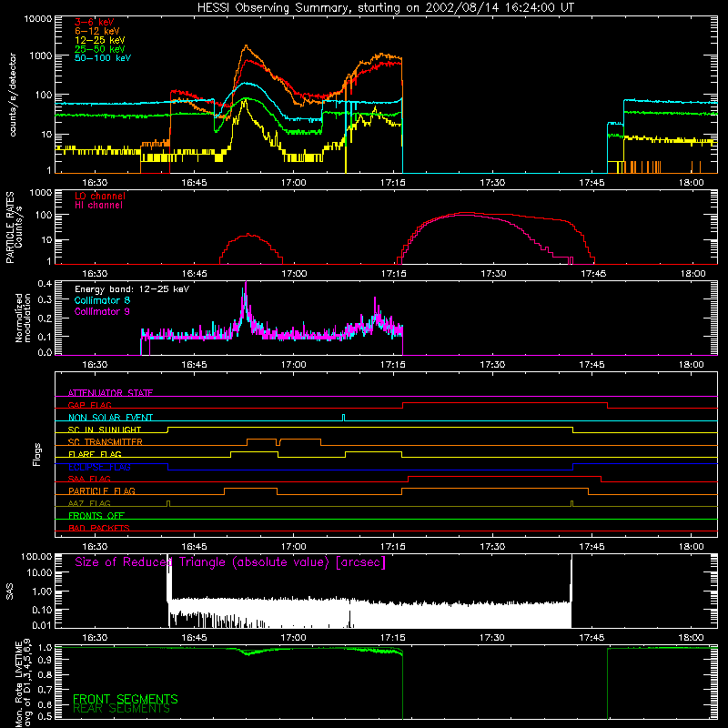
Task: Select the red 3-6 keV legend label
Action: tap(95, 22)
